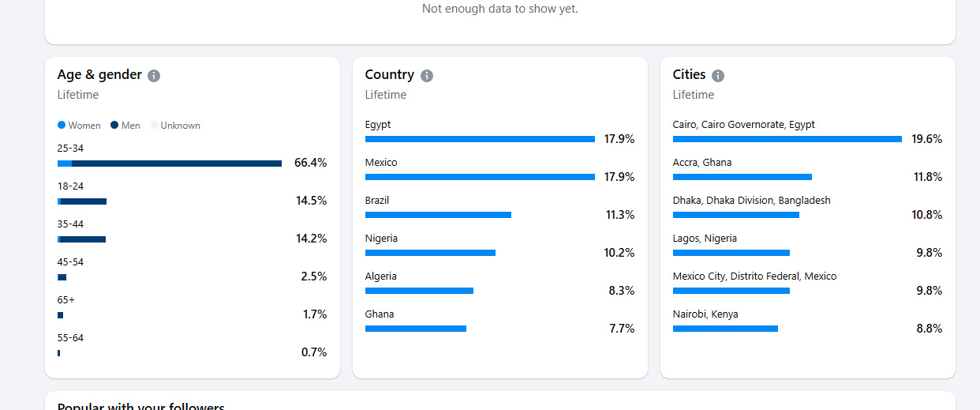This screenshot has height=410, width=980.
Task: Click the Nigeria country bar
Action: coord(430,253)
